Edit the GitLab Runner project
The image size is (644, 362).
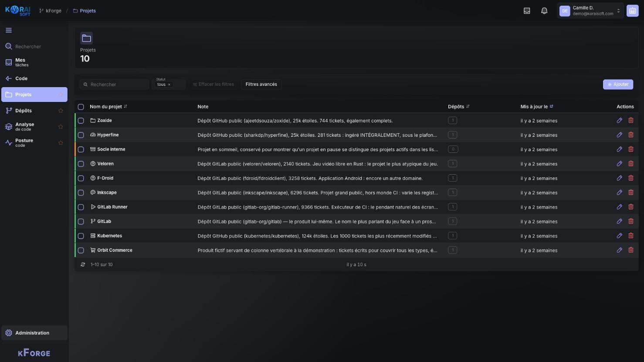(619, 206)
